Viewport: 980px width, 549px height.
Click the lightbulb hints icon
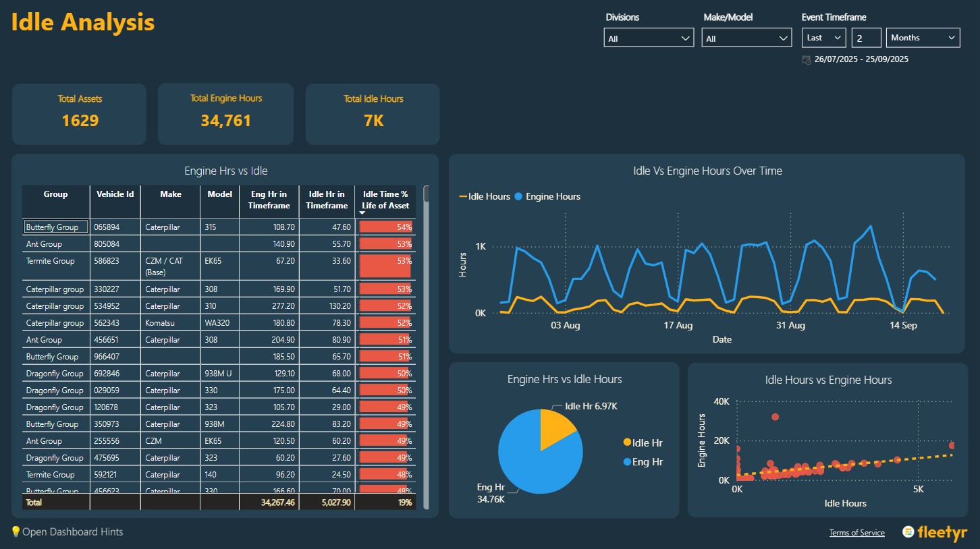click(16, 532)
